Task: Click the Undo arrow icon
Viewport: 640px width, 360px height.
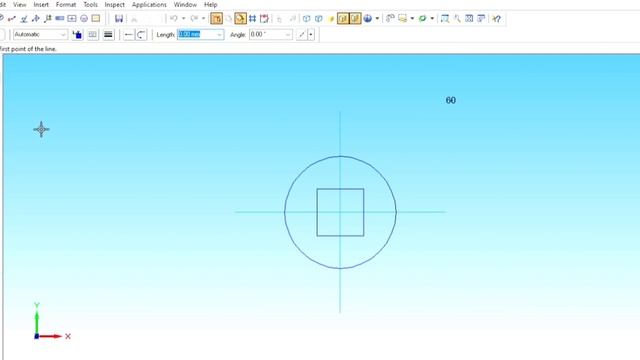Action: click(x=174, y=19)
